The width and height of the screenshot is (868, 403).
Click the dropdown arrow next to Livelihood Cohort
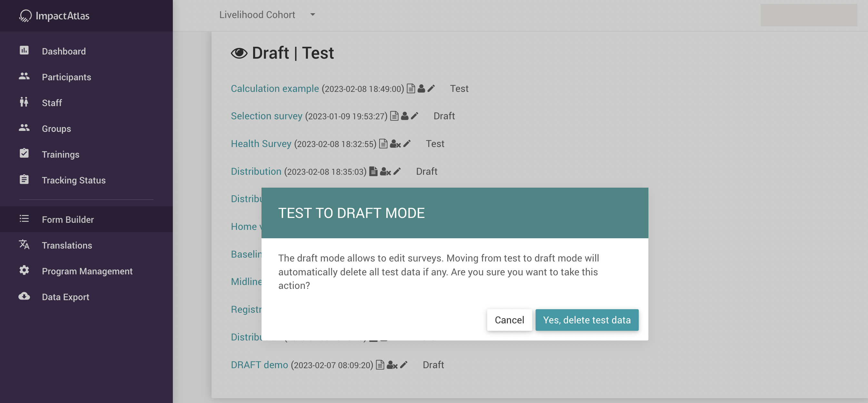[313, 15]
